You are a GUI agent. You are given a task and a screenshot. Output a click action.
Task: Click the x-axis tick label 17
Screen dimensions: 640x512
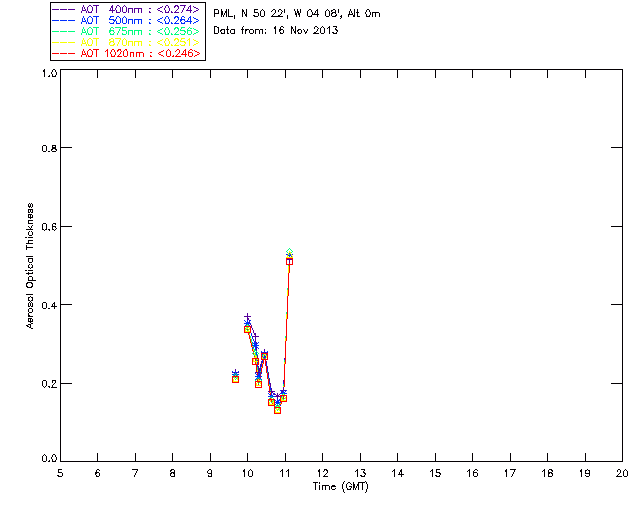[510, 474]
